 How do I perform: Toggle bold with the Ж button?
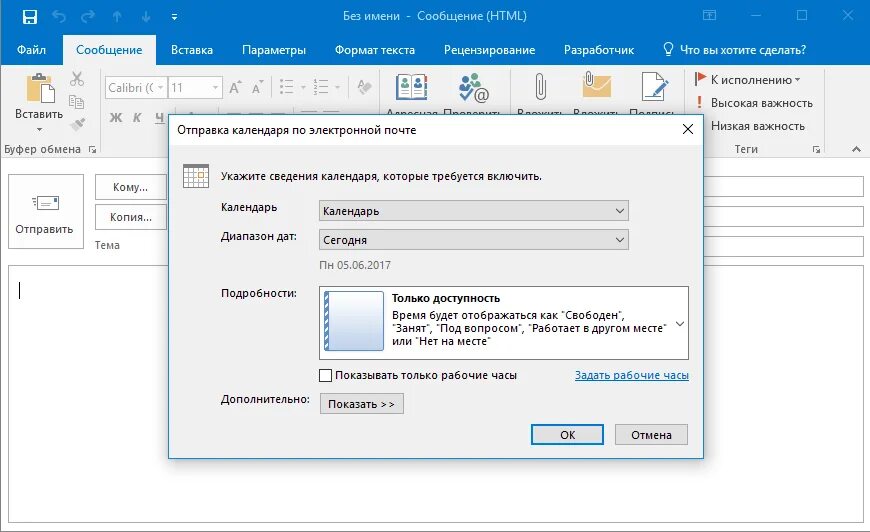(116, 117)
